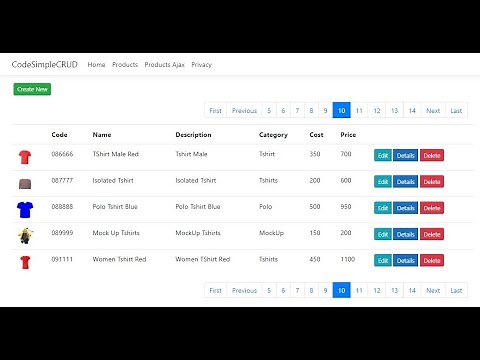Select page 14 in bottom pagination
Image resolution: width=480 pixels, height=360 pixels.
tap(412, 290)
